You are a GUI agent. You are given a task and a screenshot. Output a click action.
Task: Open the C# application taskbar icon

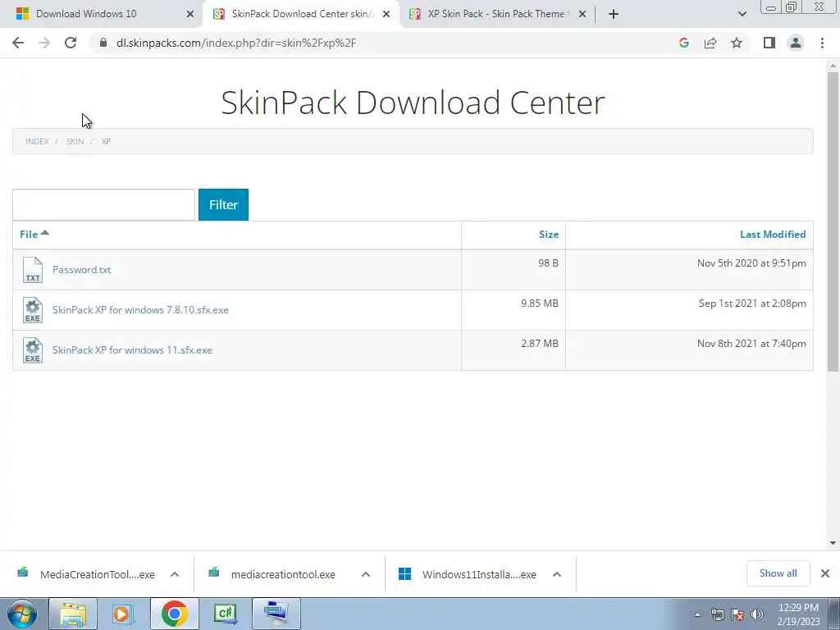click(225, 614)
